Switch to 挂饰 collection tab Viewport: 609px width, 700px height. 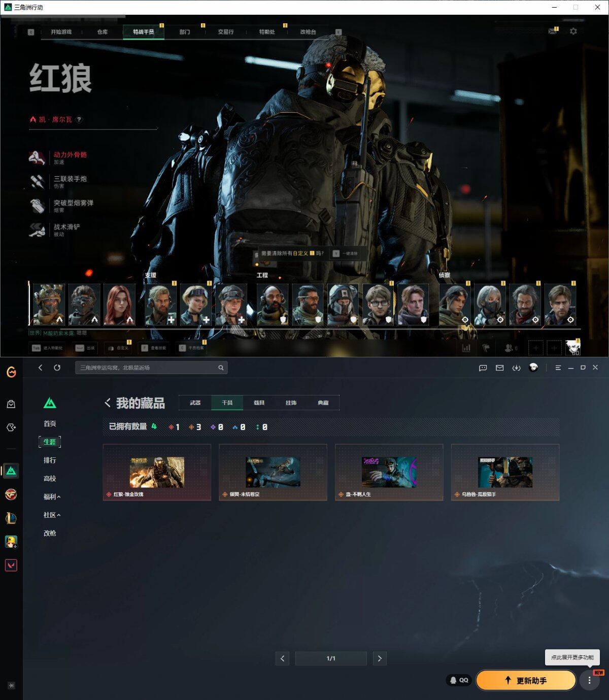pos(291,403)
